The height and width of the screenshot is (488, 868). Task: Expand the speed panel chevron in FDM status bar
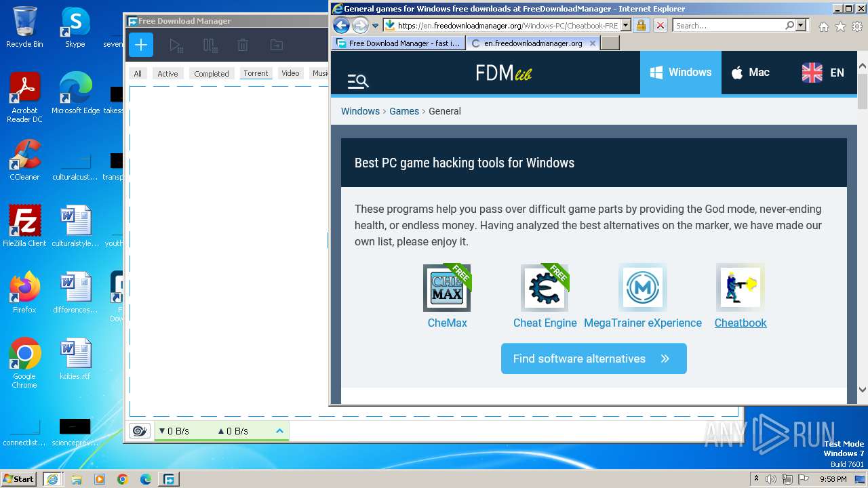[x=279, y=431]
